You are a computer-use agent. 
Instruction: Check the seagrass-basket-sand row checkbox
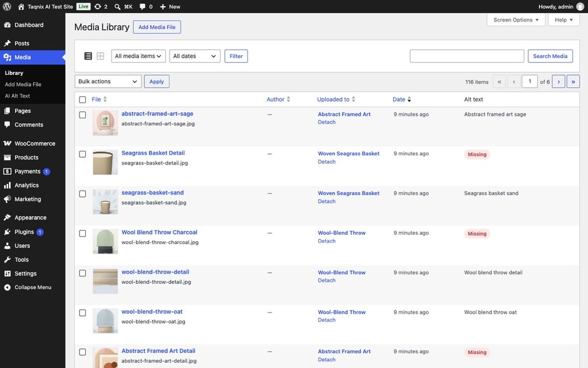83,194
